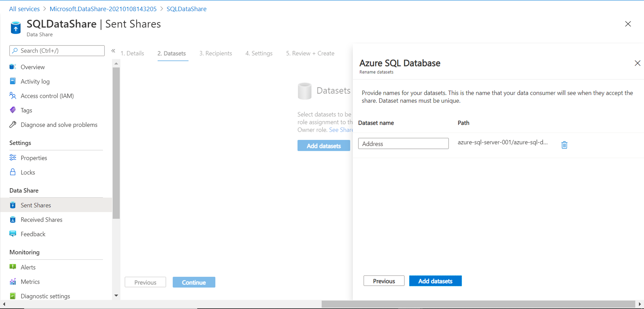Click the Dataset name field containing Address
The width and height of the screenshot is (644, 309).
(x=403, y=144)
